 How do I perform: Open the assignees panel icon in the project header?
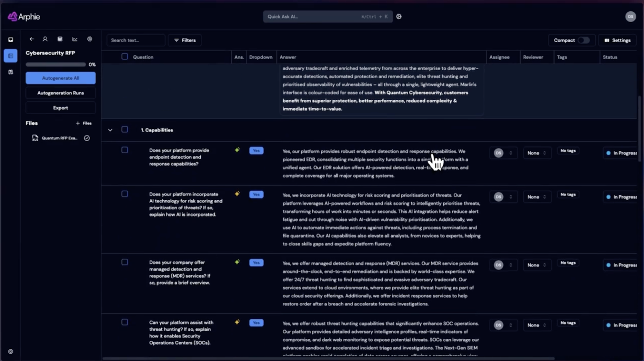(x=45, y=39)
